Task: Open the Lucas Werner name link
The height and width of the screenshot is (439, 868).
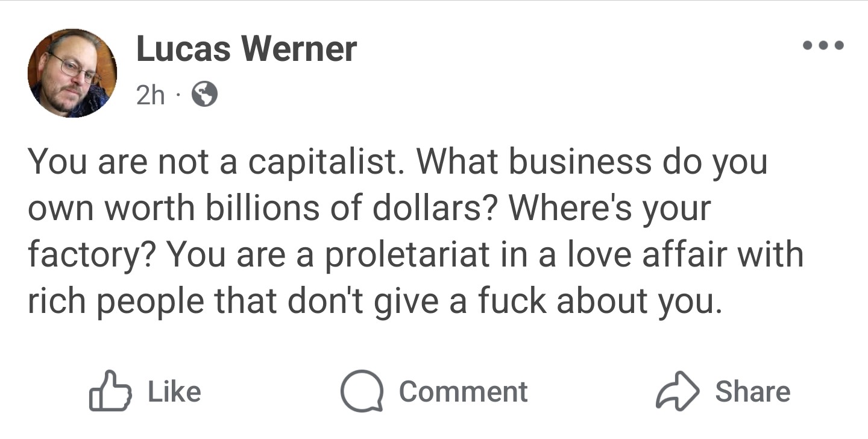Action: tap(247, 49)
